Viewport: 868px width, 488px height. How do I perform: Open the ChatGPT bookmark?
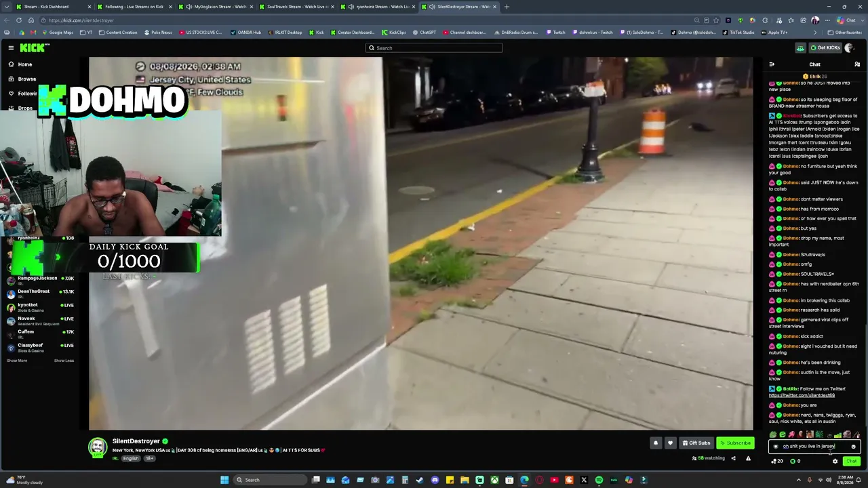(x=425, y=33)
